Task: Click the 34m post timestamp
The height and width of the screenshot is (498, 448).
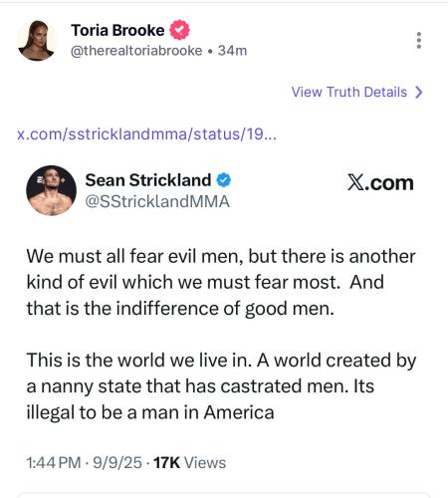Action: click(x=232, y=51)
